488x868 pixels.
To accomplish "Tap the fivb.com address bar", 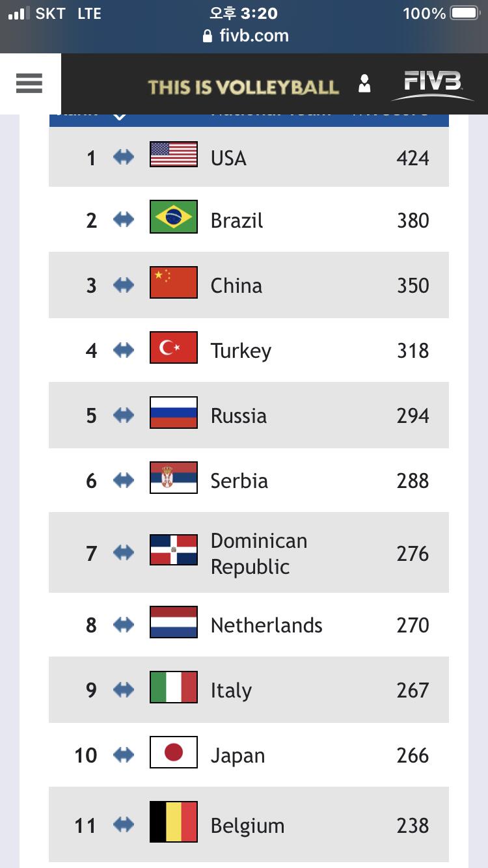I will [x=246, y=35].
